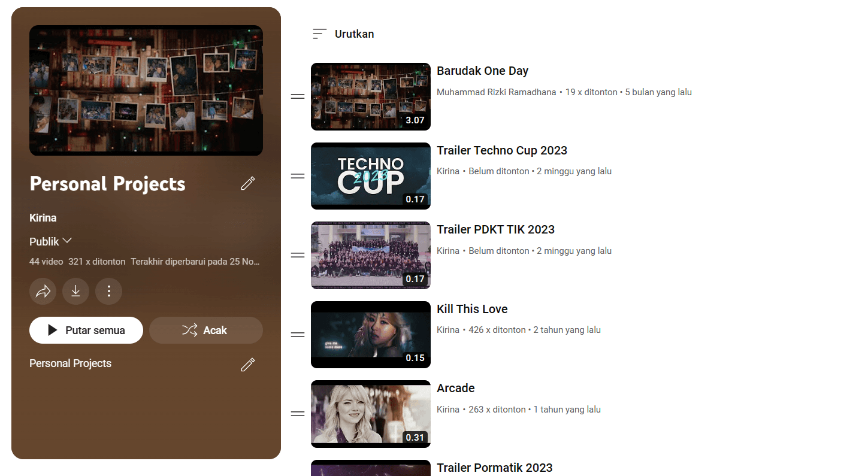
Task: Play Trailer PDKT TIK 2023 thumbnail
Action: [x=371, y=255]
